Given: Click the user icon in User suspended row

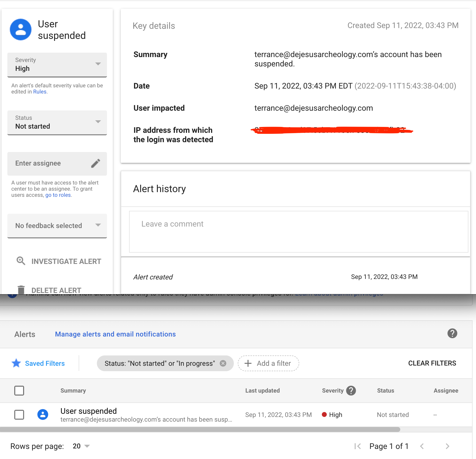Looking at the screenshot, I should point(43,414).
